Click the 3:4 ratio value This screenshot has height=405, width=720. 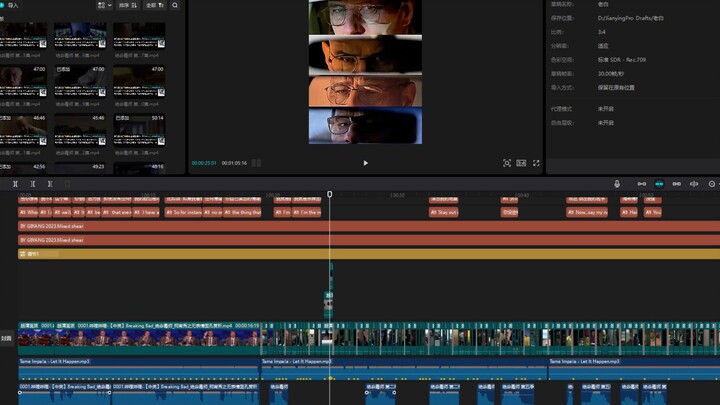click(602, 32)
